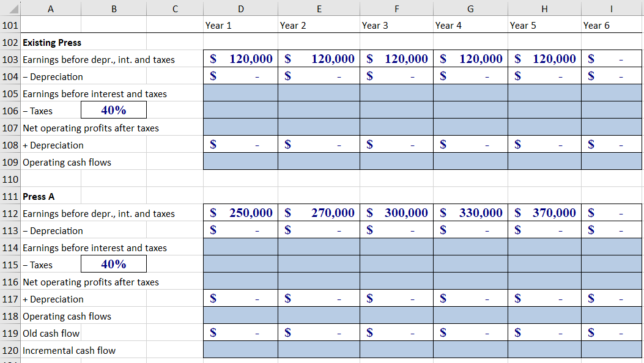Click the 'Year 6' header cell
Viewport: 644px width, 363px height.
pos(612,26)
